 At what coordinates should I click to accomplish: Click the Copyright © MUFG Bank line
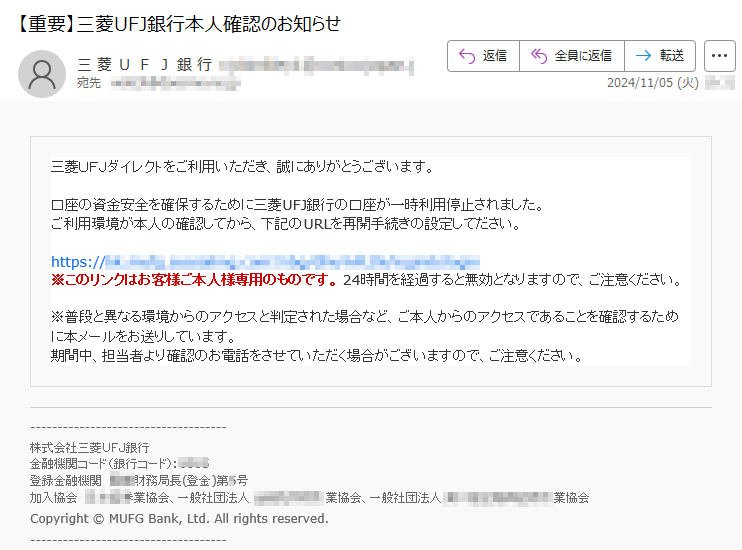(179, 519)
